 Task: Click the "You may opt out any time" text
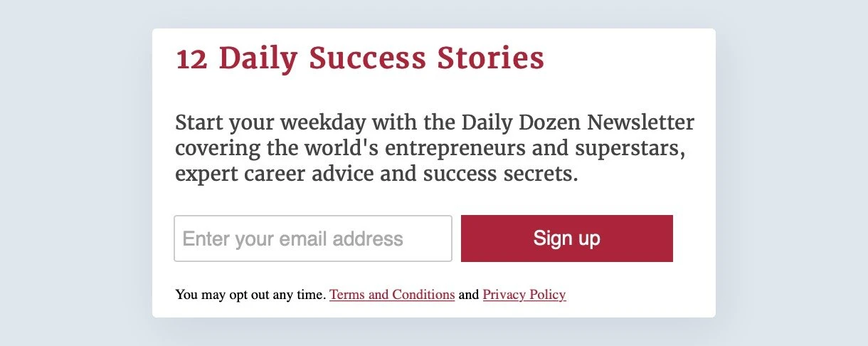point(250,295)
